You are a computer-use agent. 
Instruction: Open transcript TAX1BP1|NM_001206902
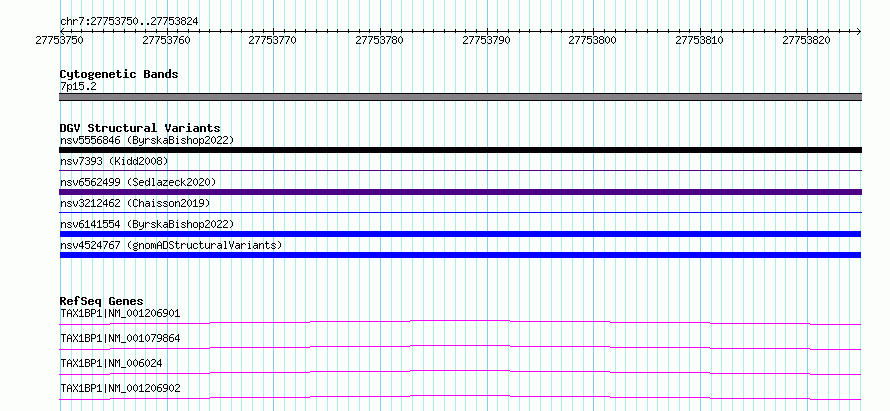(120, 388)
